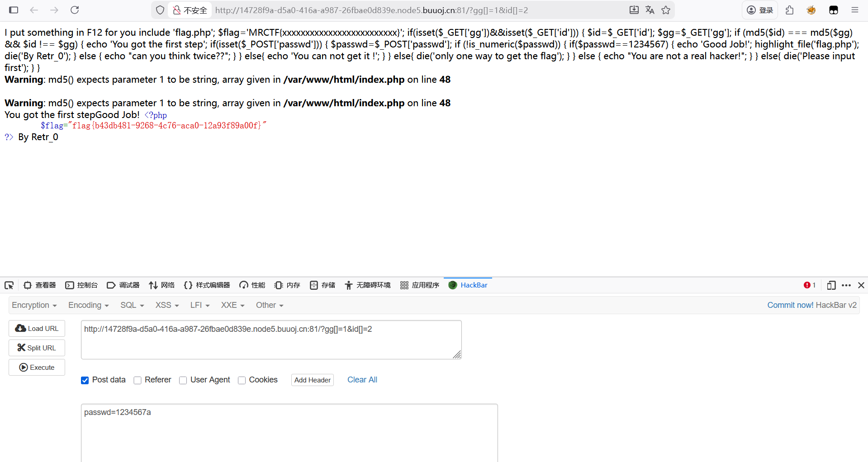Enable the Referer checkbox
Screen dimensions: 868x462
point(138,380)
